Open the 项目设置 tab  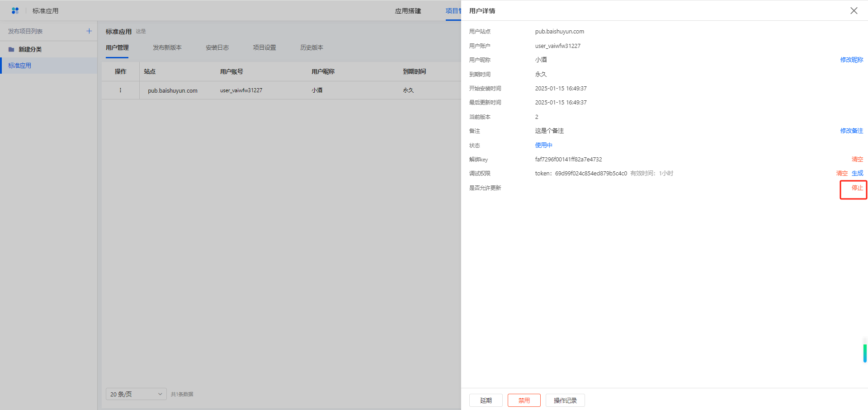264,47
